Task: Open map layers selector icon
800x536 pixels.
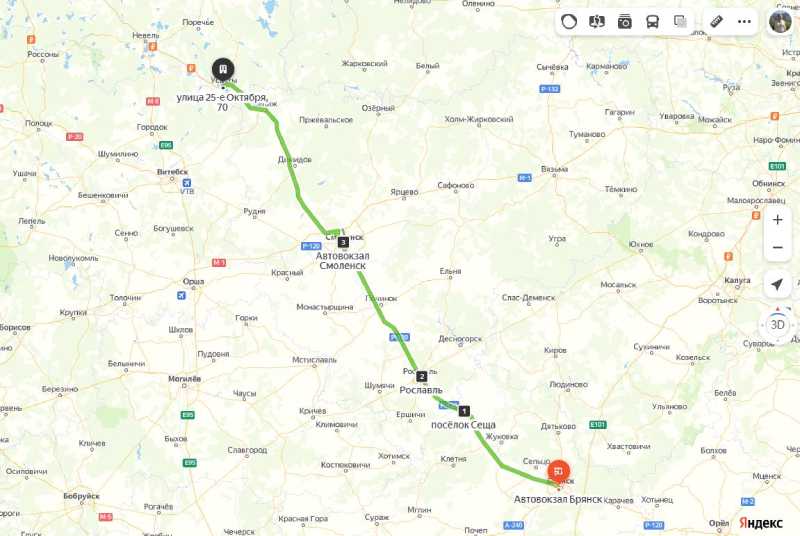Action: tap(680, 21)
